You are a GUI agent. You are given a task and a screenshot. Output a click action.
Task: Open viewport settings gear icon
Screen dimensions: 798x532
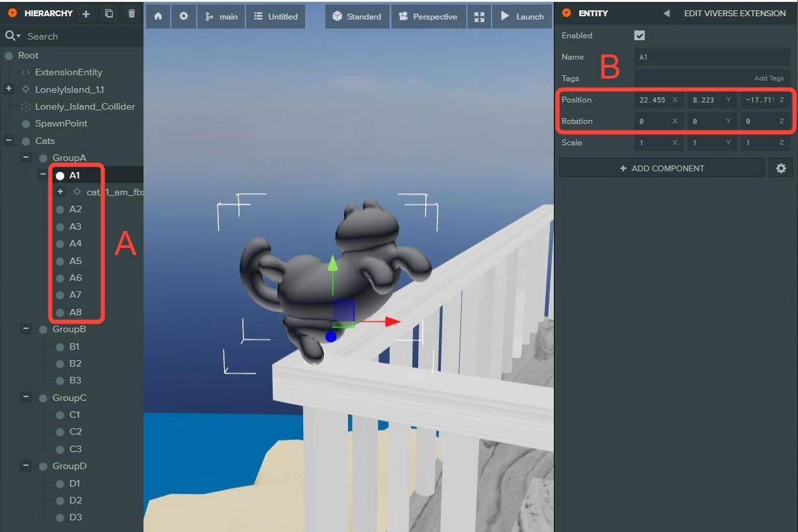coord(184,16)
